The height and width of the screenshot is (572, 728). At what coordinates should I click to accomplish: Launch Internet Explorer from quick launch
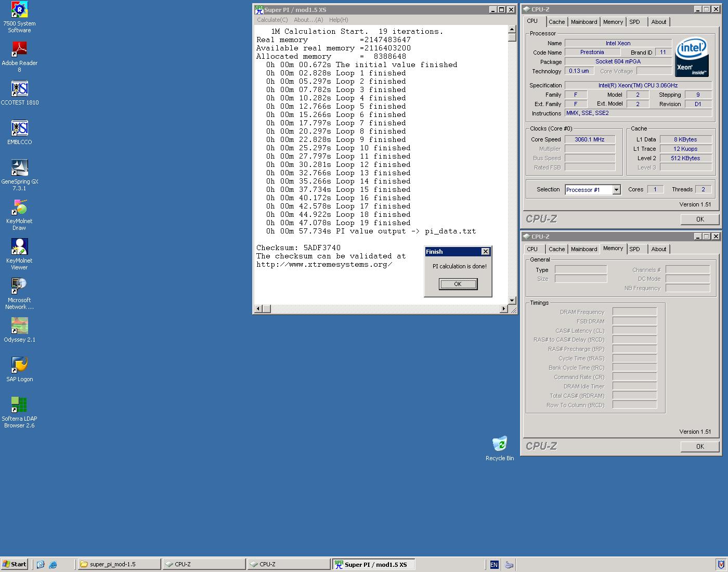[53, 564]
